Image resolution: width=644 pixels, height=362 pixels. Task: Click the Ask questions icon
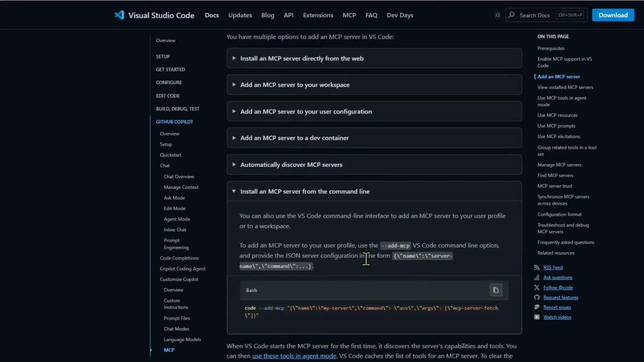click(537, 278)
